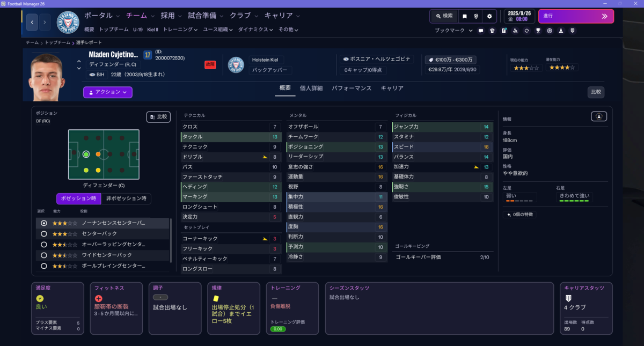Open the トレーニング submenu dropdown

click(x=180, y=30)
